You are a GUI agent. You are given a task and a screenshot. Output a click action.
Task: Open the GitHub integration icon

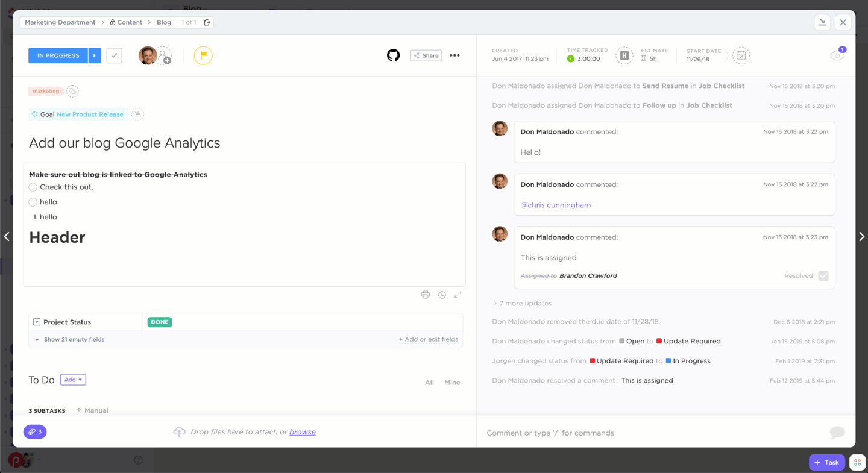[393, 55]
